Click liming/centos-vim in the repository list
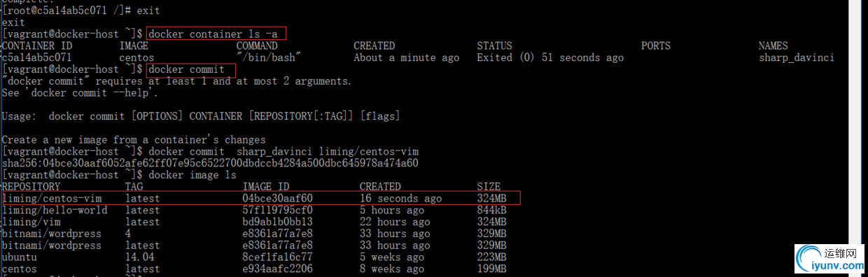This screenshot has width=868, height=277. click(x=52, y=199)
